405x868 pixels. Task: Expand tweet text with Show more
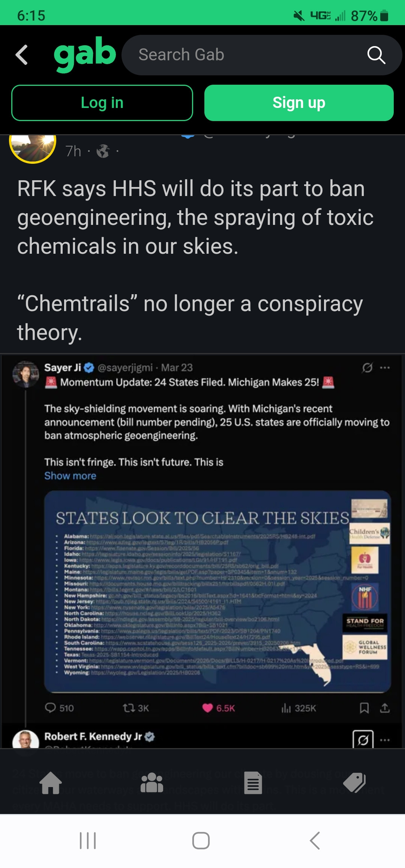coord(70,476)
